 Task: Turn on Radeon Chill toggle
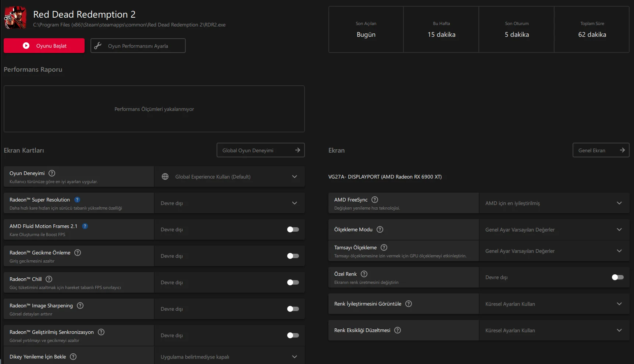(x=293, y=282)
